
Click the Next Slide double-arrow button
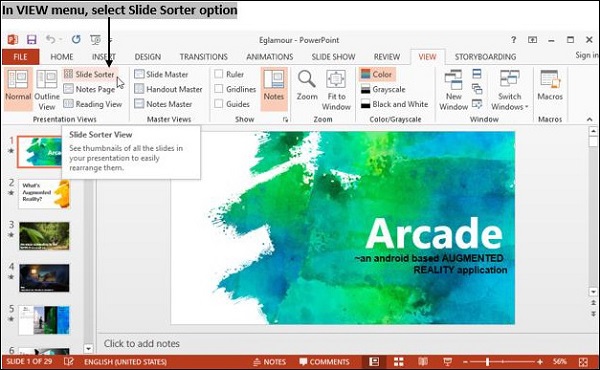pos(593,314)
